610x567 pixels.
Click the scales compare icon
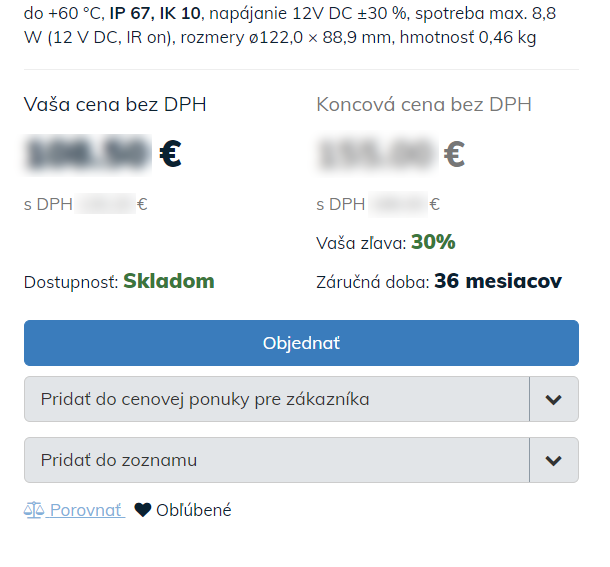(34, 511)
